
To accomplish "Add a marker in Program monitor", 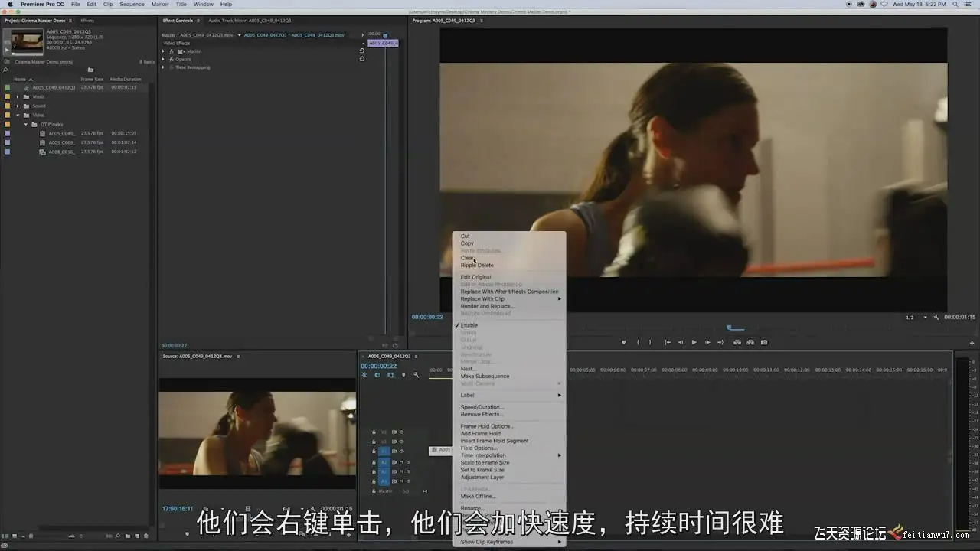I will click(624, 342).
